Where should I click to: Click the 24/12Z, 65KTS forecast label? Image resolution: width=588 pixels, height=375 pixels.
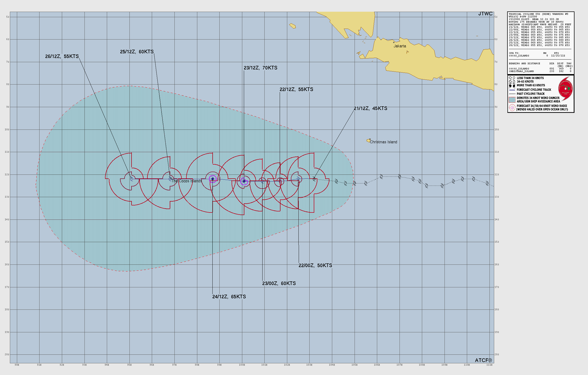(229, 297)
